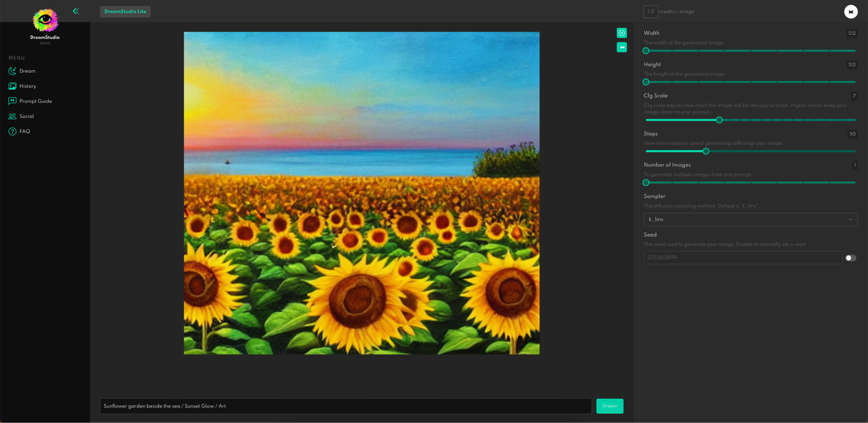This screenshot has height=423, width=868.
Task: Open the user avatar profile icon
Action: (x=851, y=12)
